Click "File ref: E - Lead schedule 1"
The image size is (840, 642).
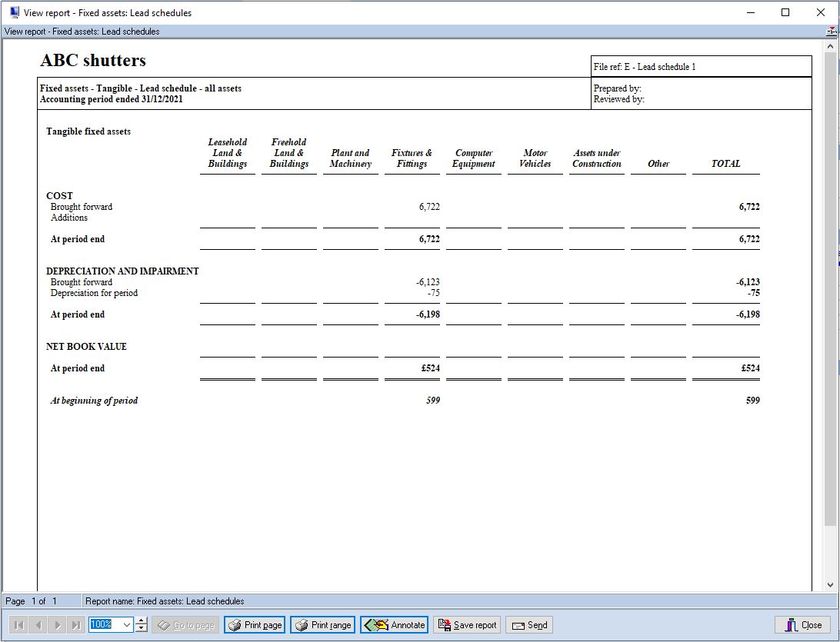[645, 67]
